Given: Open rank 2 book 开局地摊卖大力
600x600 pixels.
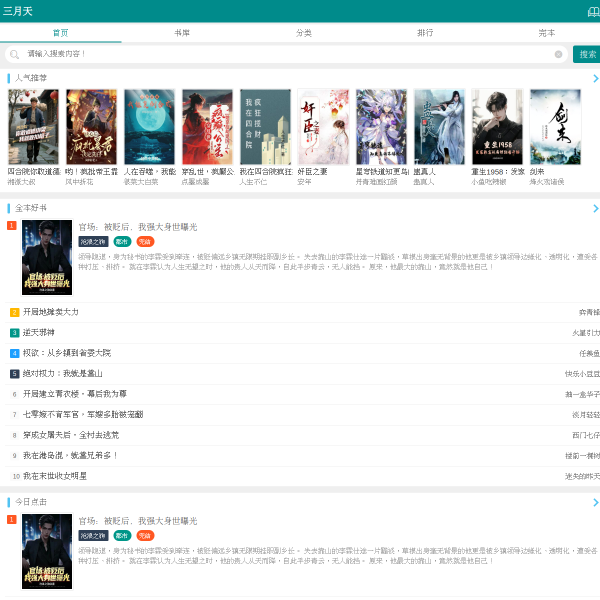Looking at the screenshot, I should click(51, 312).
